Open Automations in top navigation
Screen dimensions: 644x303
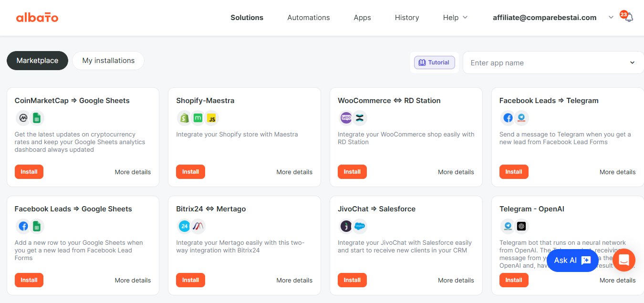click(x=309, y=18)
